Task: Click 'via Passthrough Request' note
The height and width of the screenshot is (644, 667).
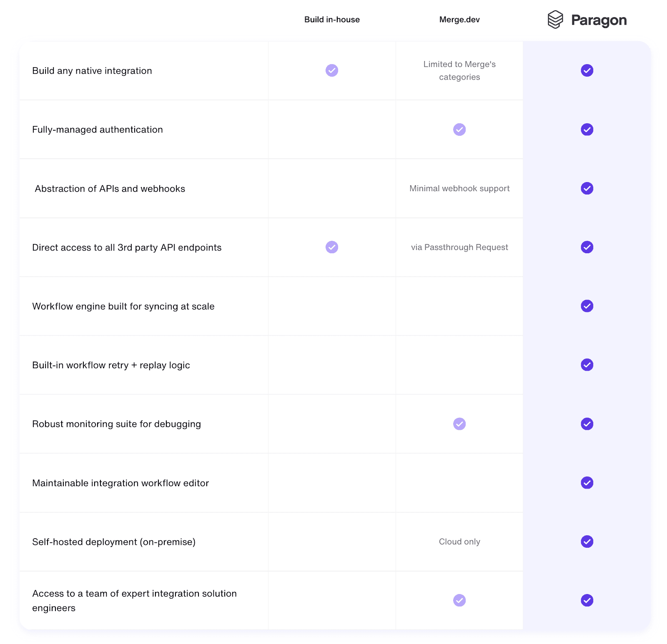Action: (459, 247)
